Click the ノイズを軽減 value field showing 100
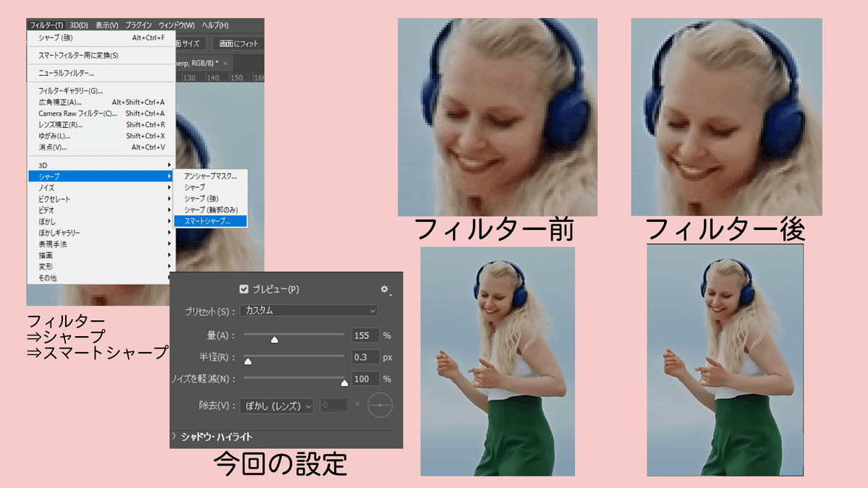 (365, 379)
